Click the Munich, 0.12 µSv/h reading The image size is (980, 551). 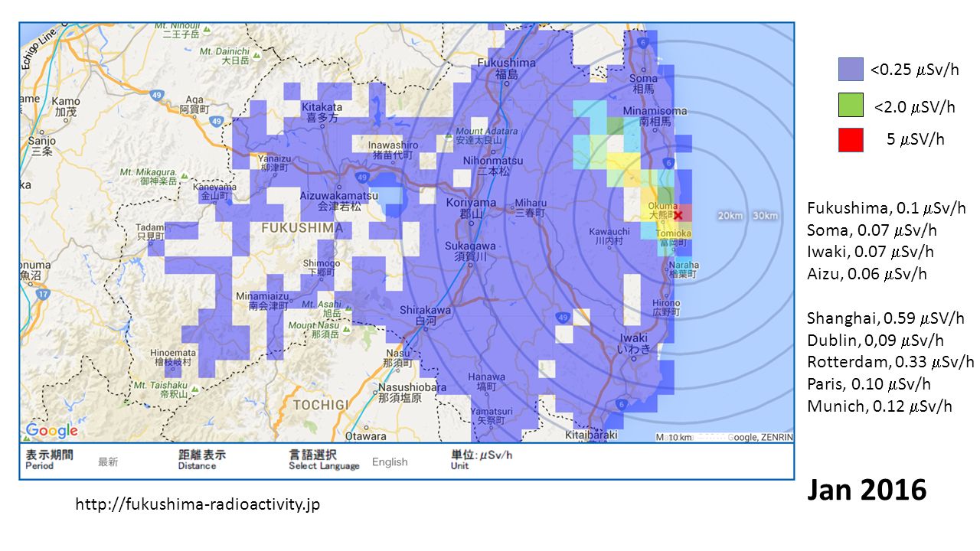880,406
